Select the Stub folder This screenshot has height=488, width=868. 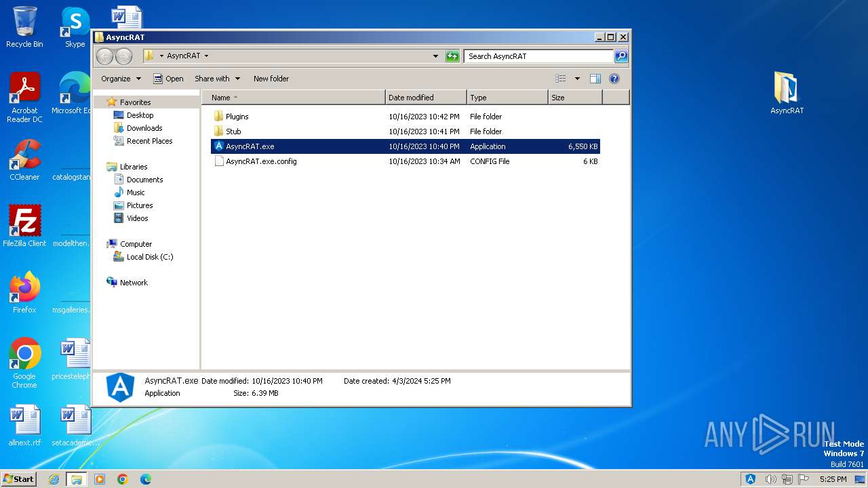[406, 131]
